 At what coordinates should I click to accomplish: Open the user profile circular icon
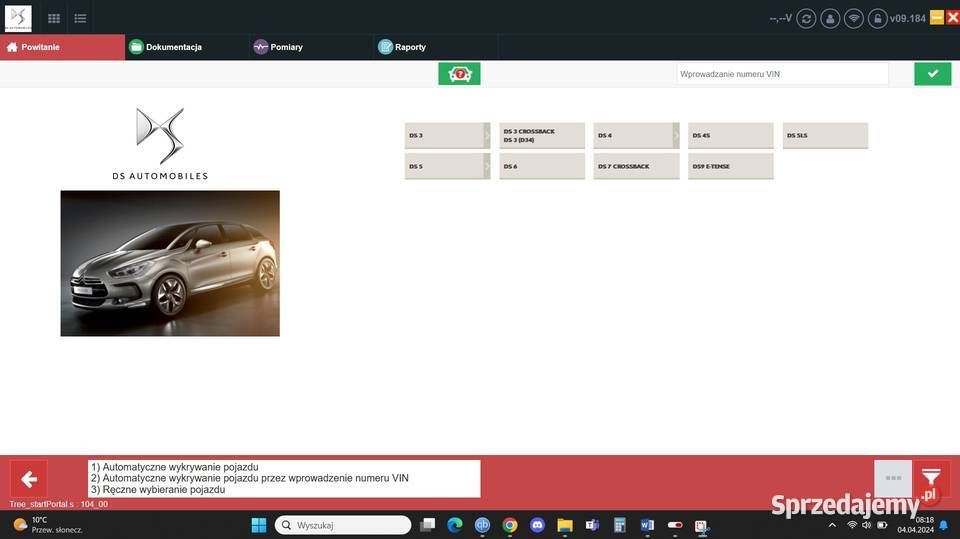tap(830, 18)
